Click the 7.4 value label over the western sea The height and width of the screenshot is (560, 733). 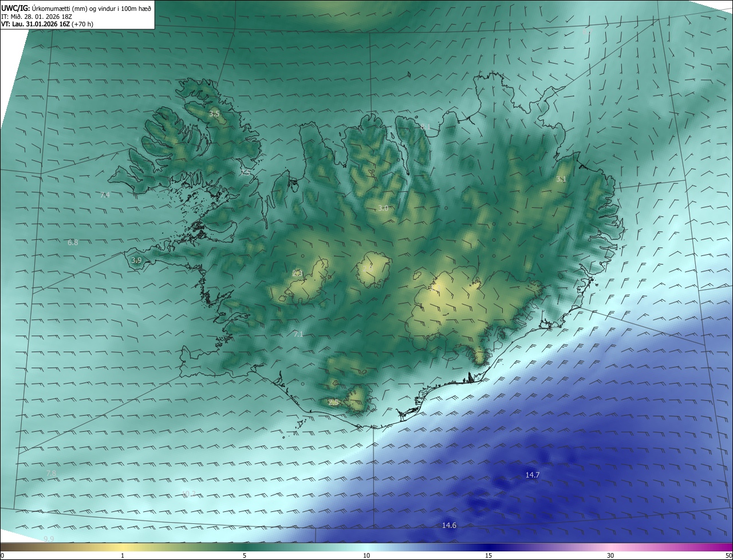(104, 195)
